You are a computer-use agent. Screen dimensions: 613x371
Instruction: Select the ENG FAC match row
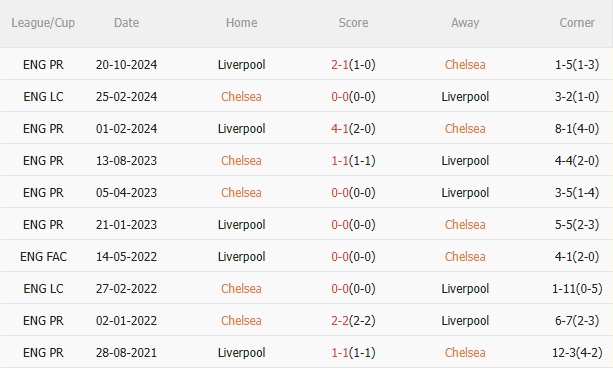[x=306, y=256]
